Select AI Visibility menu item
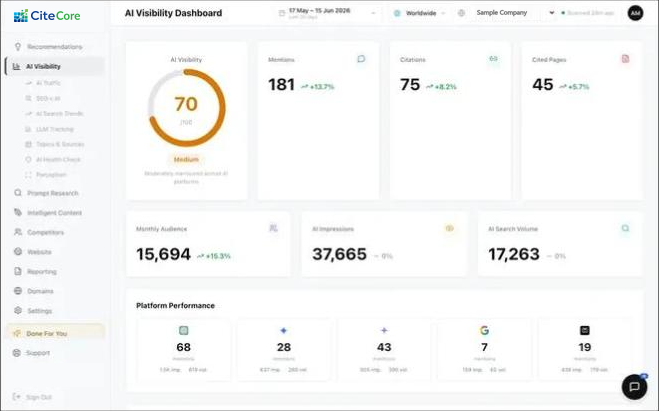Viewport: 659px width, 411px height. point(55,66)
